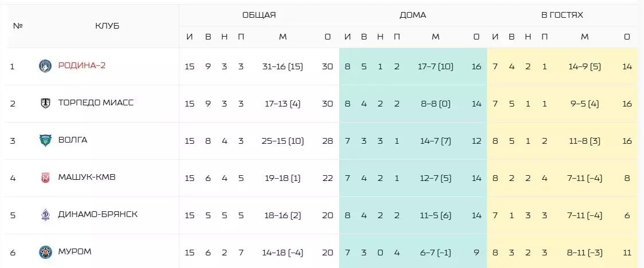Open the Родина-2 club link
Image resolution: width=644 pixels, height=268 pixels.
coord(82,66)
